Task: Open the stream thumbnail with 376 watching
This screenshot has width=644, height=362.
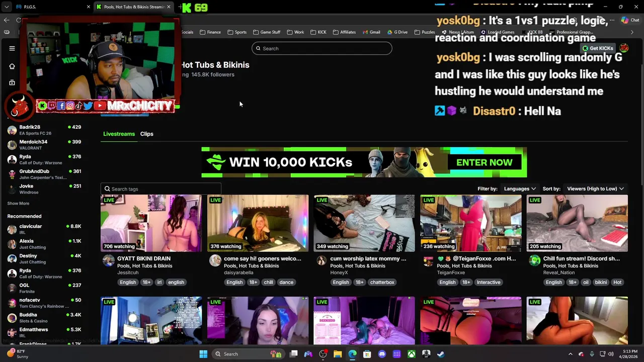Action: 258,223
